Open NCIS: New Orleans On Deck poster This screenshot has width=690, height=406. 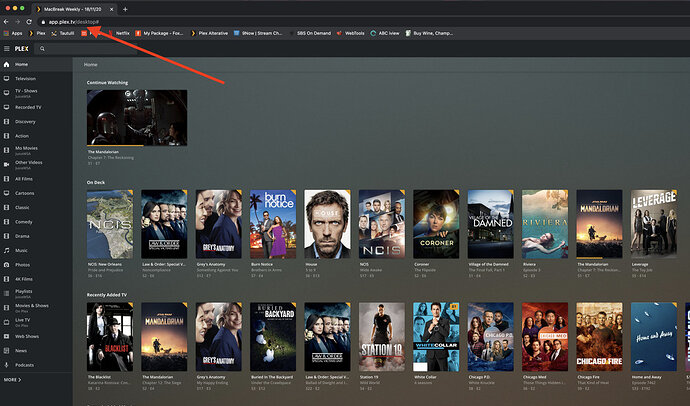pos(110,224)
